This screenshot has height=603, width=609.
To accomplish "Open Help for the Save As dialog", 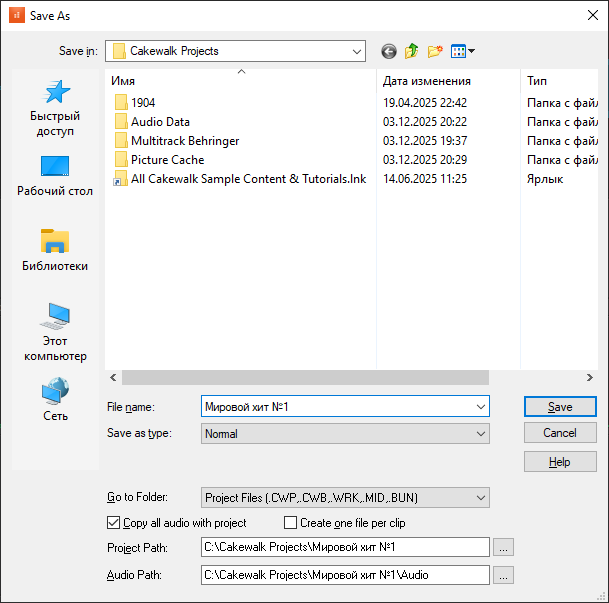I will pyautogui.click(x=560, y=462).
